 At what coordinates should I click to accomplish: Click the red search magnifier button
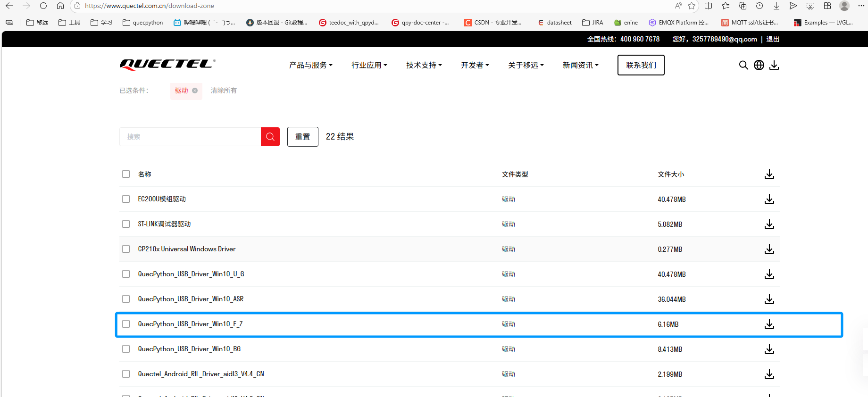[x=270, y=137]
